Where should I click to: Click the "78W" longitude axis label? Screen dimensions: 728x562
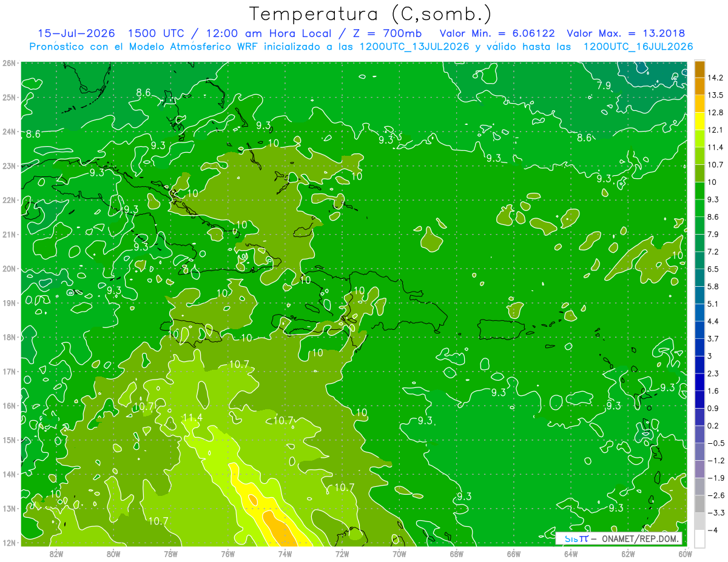click(x=171, y=554)
